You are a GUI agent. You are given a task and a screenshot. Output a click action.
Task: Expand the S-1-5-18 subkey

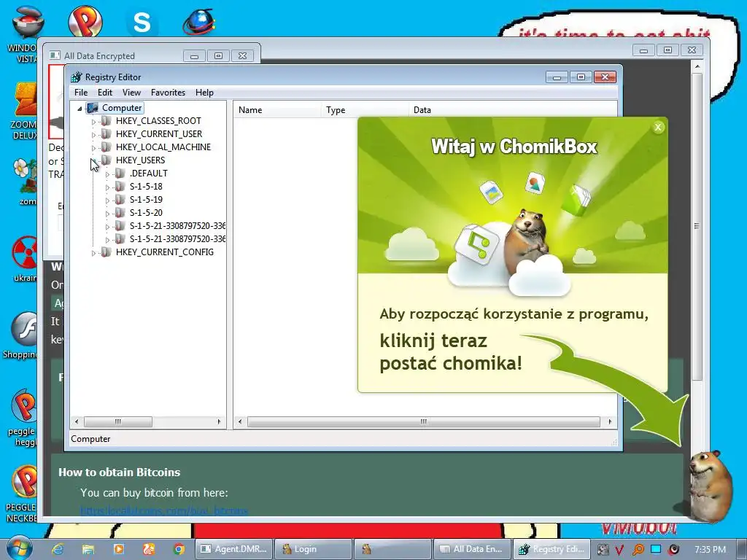point(107,187)
